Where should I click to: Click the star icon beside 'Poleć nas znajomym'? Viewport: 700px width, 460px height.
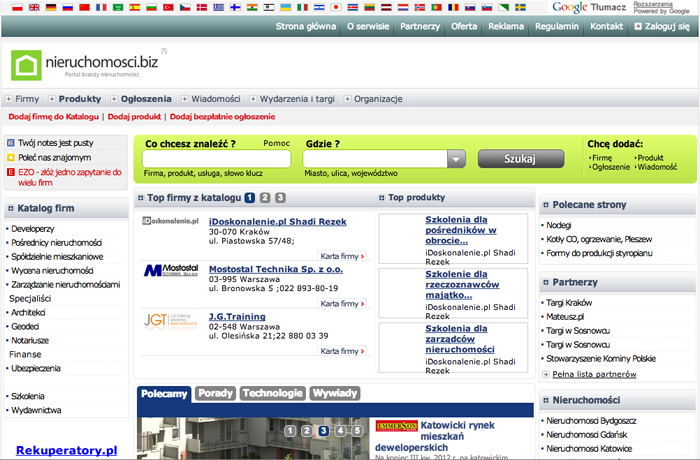click(x=11, y=158)
